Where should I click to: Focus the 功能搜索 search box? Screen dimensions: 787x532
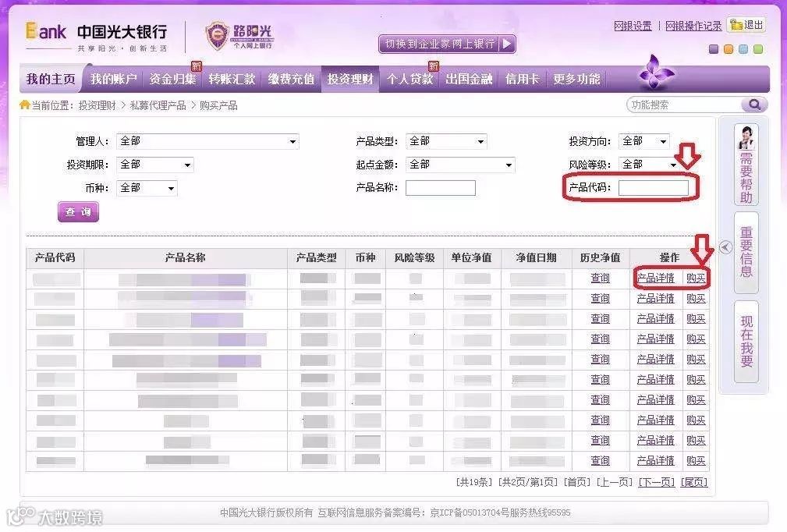point(686,105)
